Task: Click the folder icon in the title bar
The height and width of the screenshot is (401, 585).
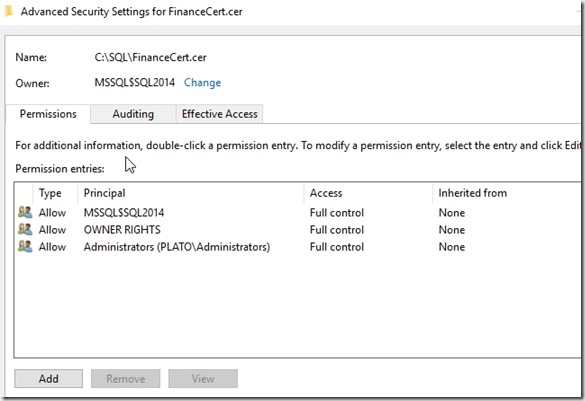Action: click(x=8, y=12)
